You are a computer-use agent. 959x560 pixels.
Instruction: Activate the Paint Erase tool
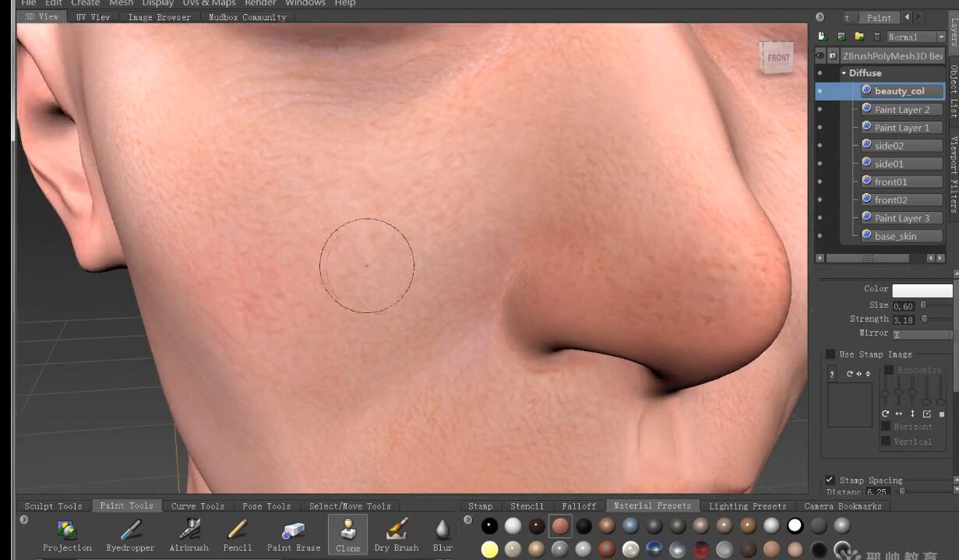pyautogui.click(x=294, y=532)
